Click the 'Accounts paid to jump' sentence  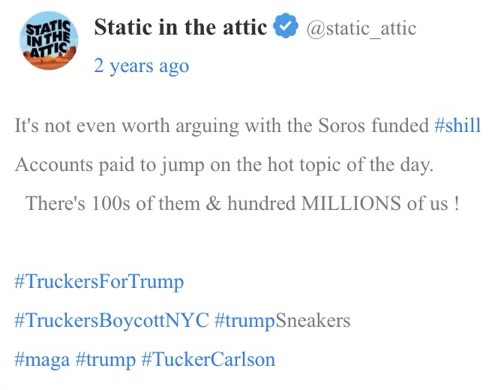click(x=224, y=165)
